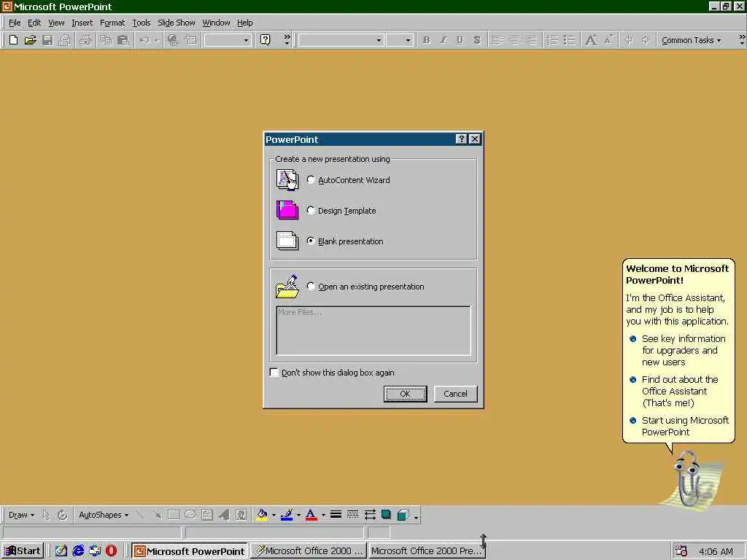The width and height of the screenshot is (747, 560).
Task: Click the Copy icon in toolbar
Action: [x=106, y=40]
